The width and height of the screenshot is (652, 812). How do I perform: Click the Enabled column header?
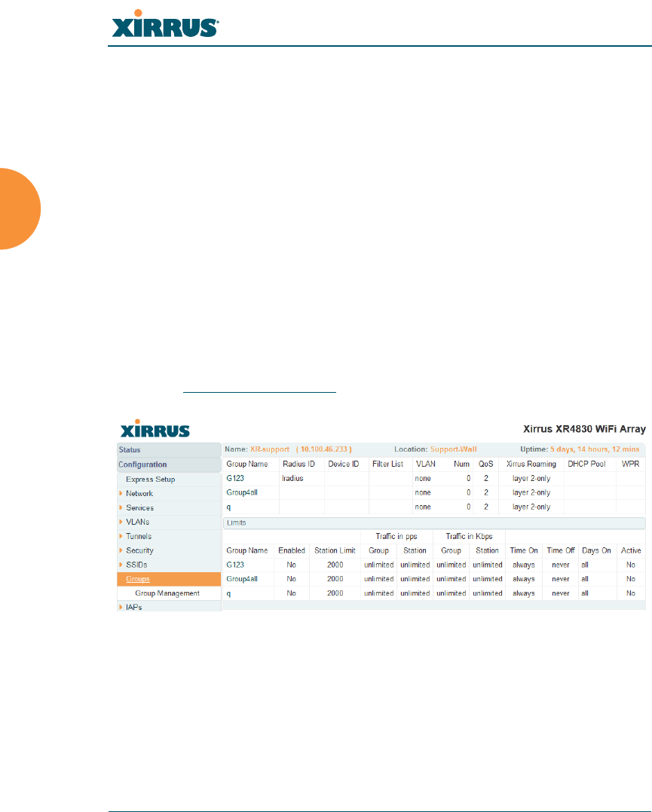(292, 550)
